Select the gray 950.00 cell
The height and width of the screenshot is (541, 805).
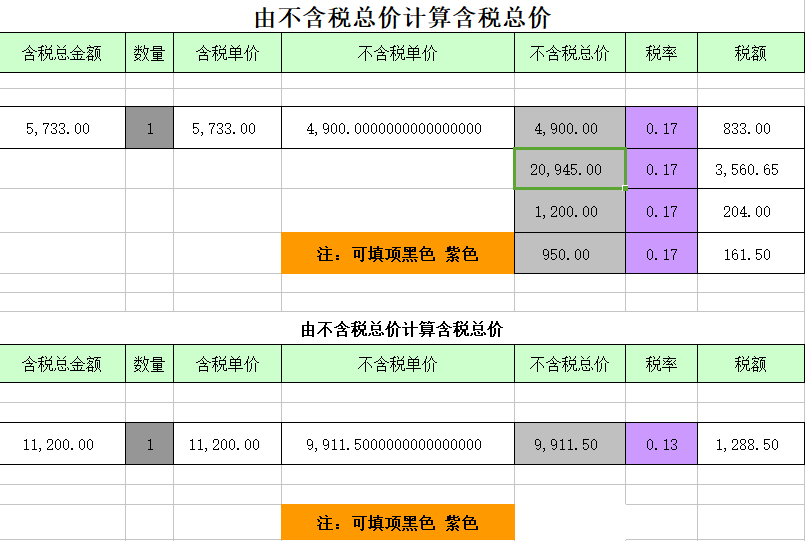pyautogui.click(x=570, y=254)
